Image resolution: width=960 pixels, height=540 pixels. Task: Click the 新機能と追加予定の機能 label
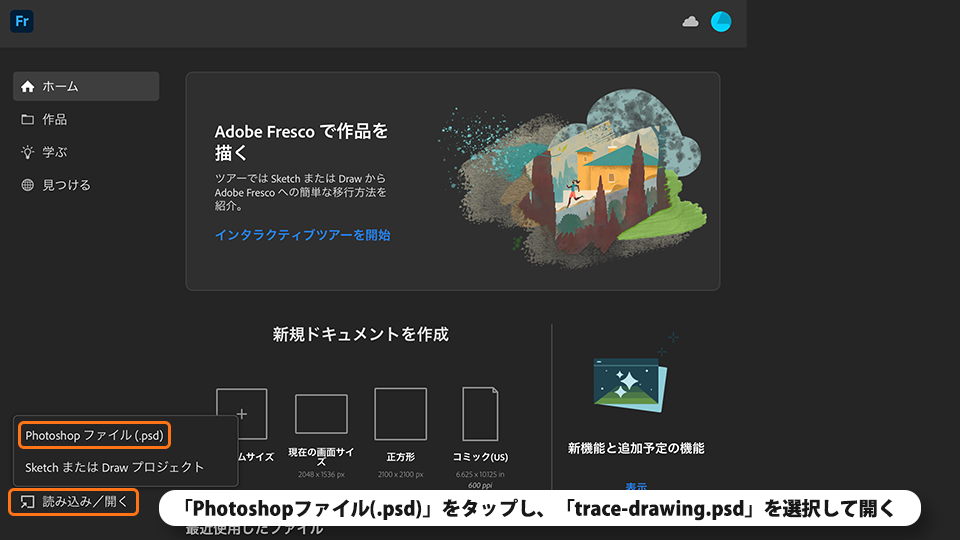636,448
